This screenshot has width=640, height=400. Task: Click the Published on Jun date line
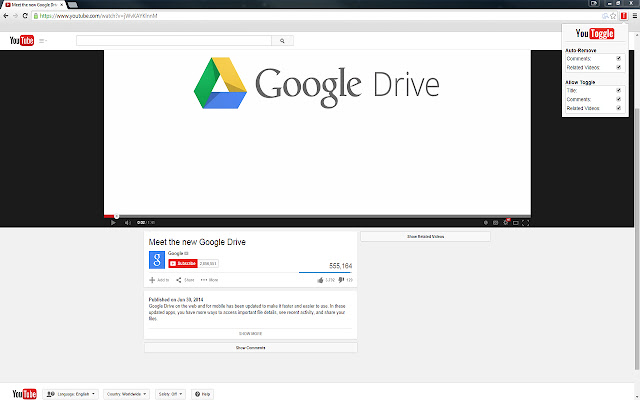[x=176, y=300]
